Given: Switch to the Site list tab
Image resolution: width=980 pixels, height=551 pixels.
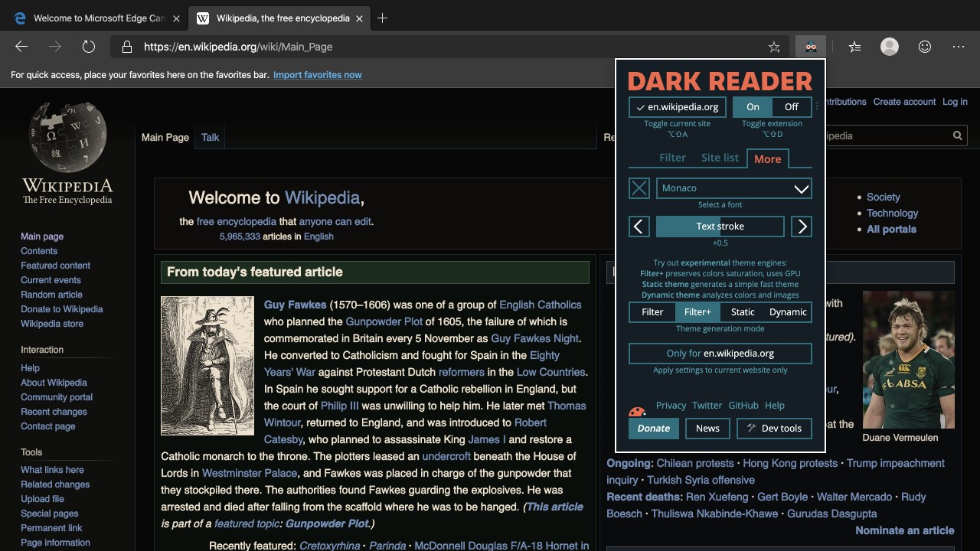Looking at the screenshot, I should (x=720, y=158).
